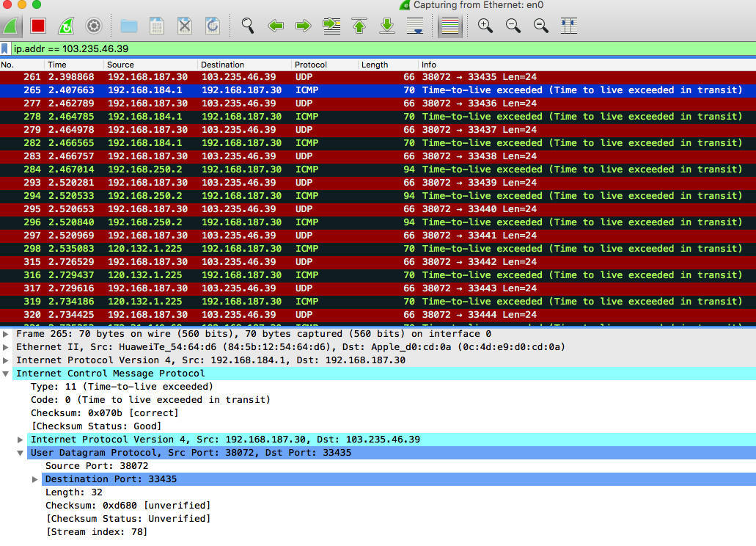Go to specified packet icon
The image size is (756, 546).
(x=331, y=26)
